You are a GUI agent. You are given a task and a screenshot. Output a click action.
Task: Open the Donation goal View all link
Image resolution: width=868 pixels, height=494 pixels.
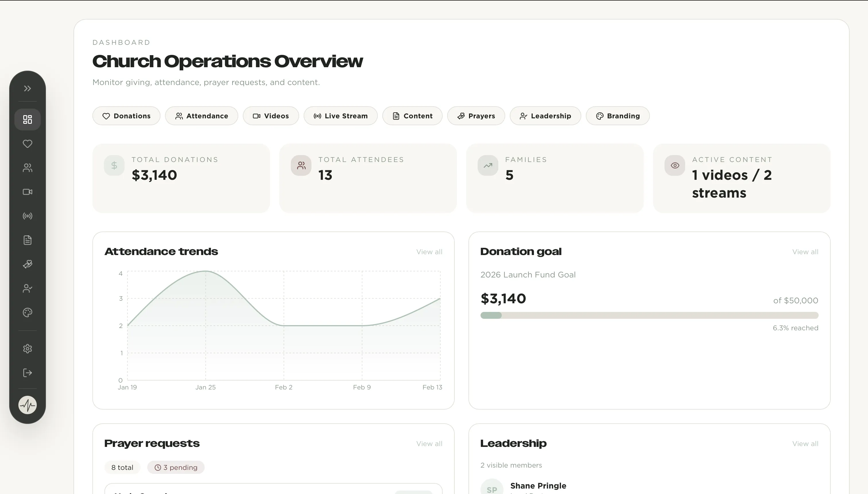805,252
